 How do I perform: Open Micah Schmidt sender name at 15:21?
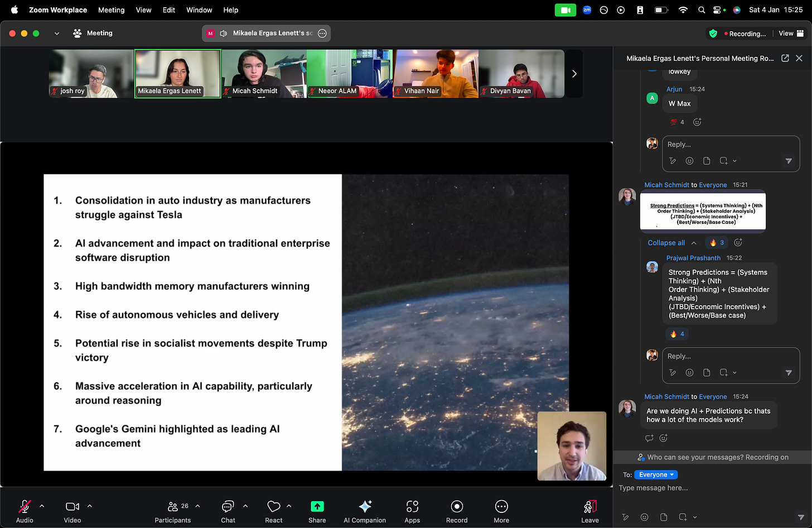pyautogui.click(x=667, y=185)
